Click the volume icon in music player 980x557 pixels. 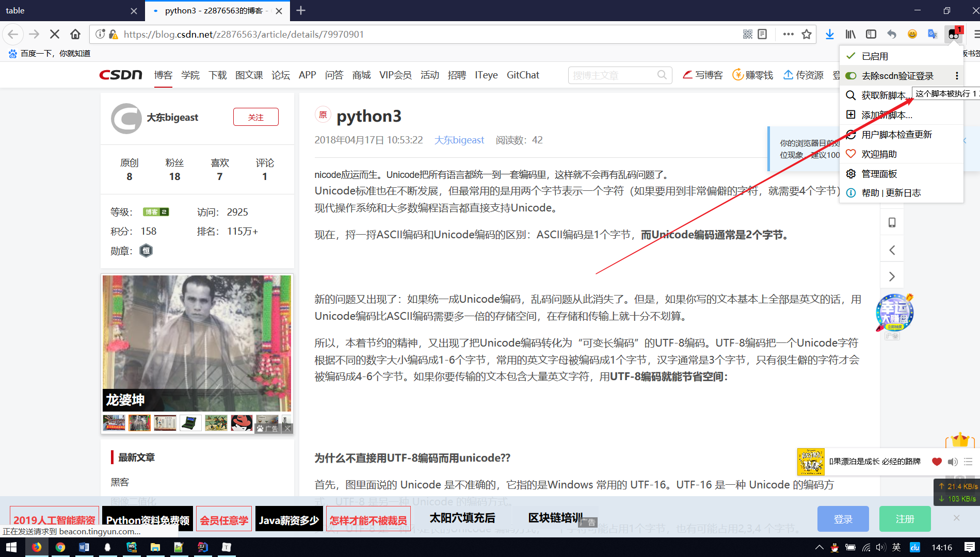(x=953, y=462)
